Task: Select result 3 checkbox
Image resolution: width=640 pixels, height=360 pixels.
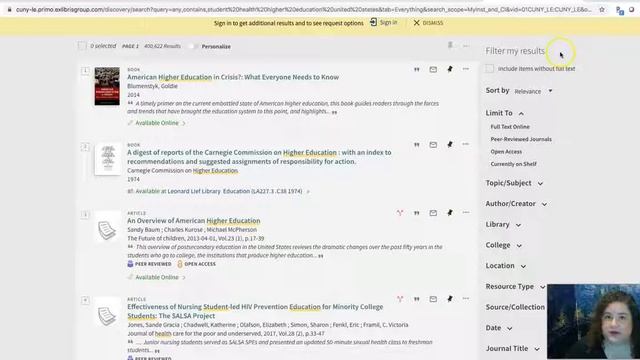Action: click(x=85, y=215)
